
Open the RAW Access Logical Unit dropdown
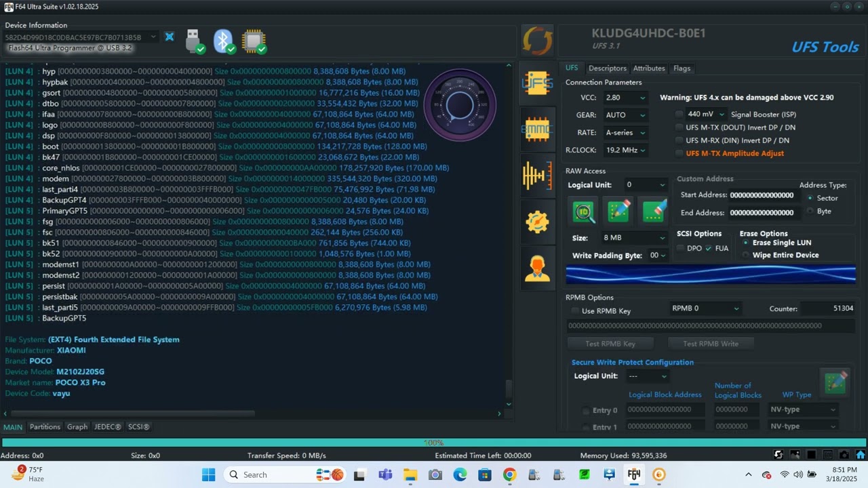click(646, 184)
